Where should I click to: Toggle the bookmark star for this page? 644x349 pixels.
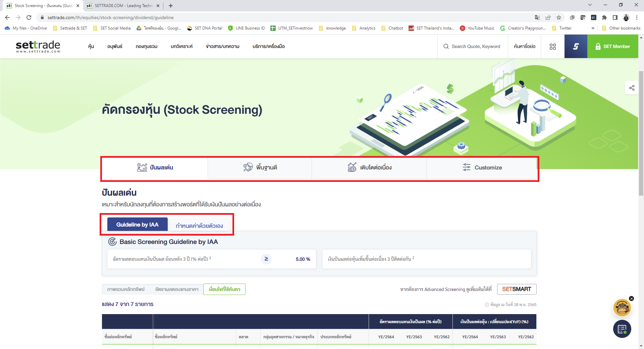[x=559, y=17]
